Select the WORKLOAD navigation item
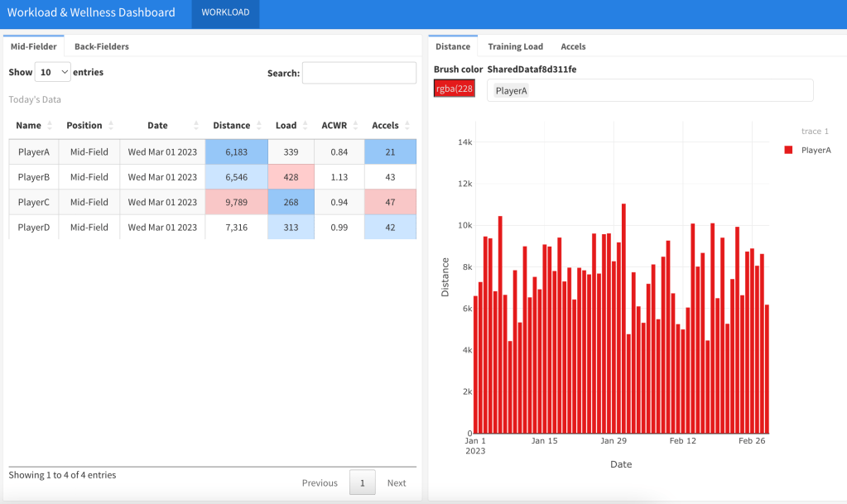Screen dimensions: 847x504 tap(225, 13)
